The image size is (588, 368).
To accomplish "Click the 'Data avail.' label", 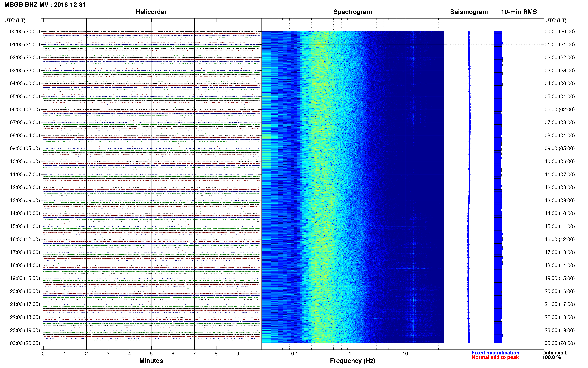I will tap(555, 353).
